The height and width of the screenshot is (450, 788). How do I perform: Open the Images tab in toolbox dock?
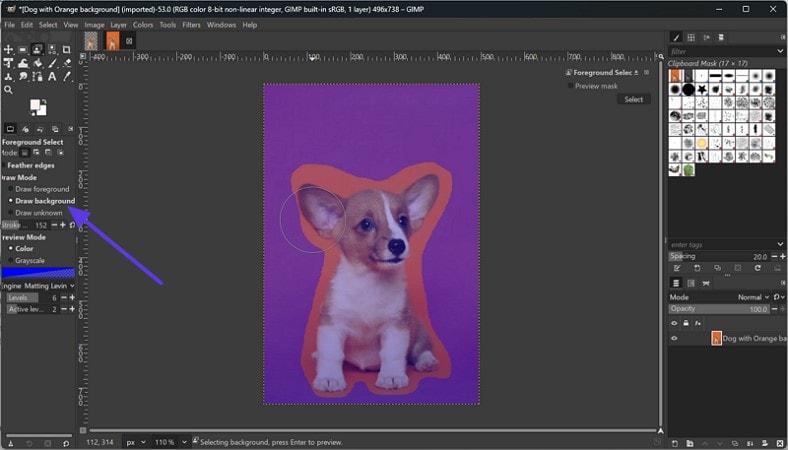pos(55,129)
